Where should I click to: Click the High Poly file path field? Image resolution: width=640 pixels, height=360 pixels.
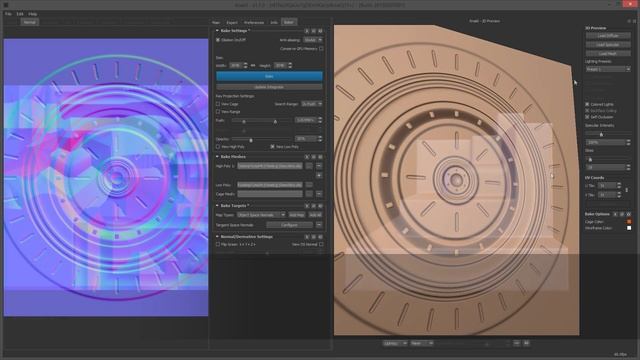click(x=270, y=166)
